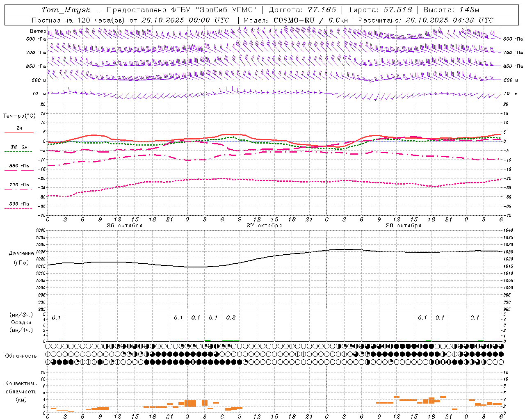Click the "Конвективн." convective cloud label
525x420 pixels.
click(x=21, y=383)
